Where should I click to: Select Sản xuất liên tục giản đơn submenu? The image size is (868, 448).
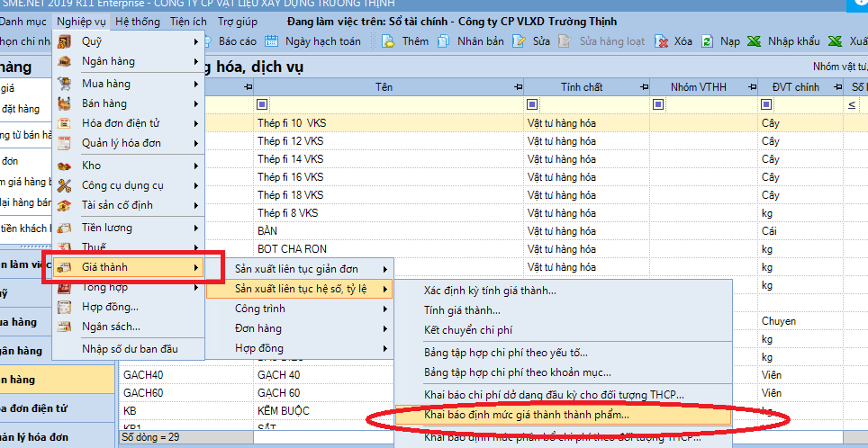pyautogui.click(x=300, y=269)
